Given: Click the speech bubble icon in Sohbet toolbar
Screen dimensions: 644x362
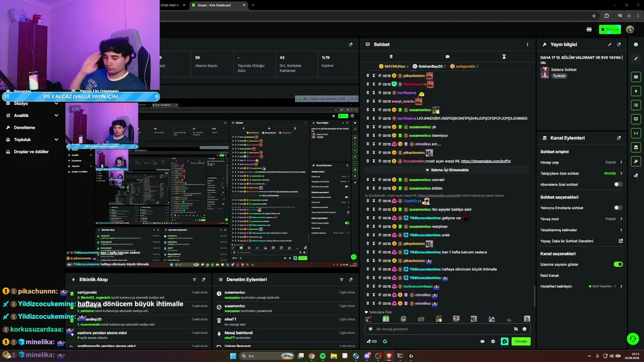Looking at the screenshot, I should point(447,56).
